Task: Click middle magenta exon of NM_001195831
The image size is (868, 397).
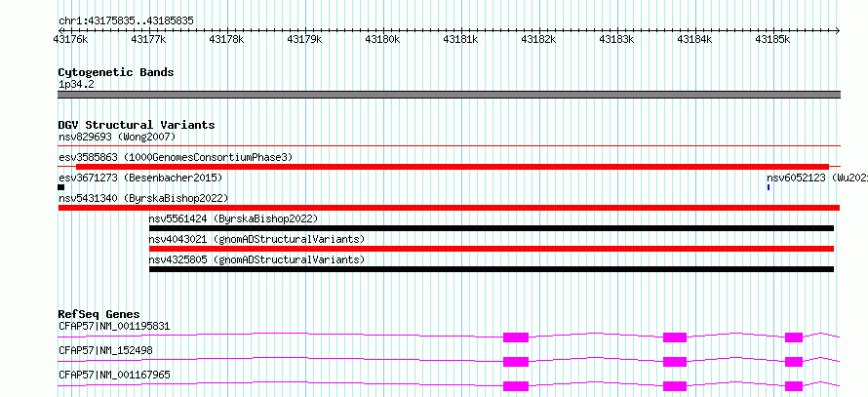Action: 675,337
